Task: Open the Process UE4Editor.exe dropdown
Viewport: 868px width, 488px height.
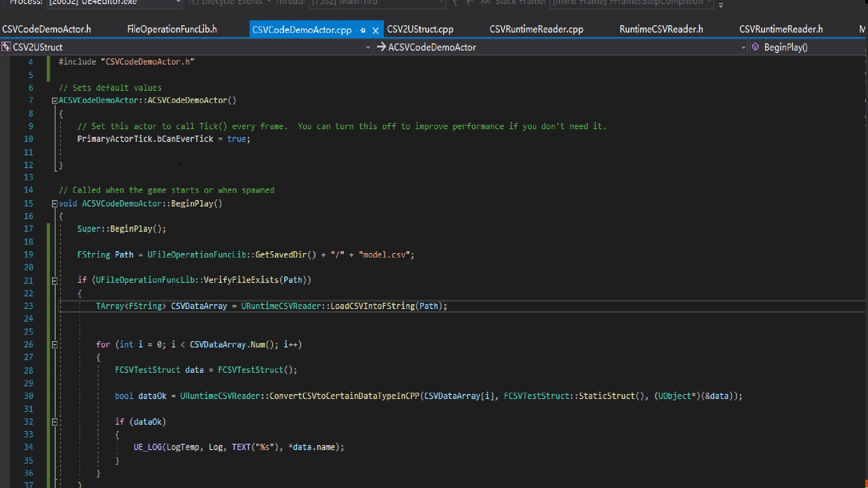Action: [x=178, y=3]
